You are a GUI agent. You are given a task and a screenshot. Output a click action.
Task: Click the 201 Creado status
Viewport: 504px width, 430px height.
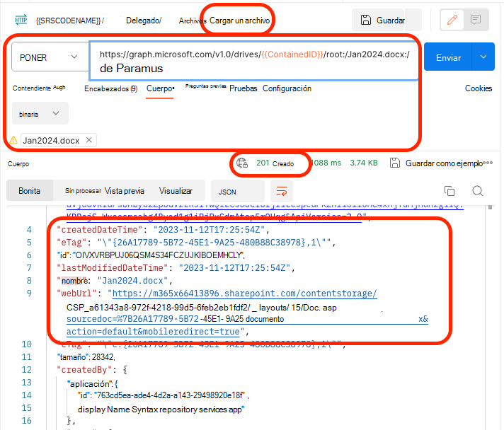coord(275,163)
